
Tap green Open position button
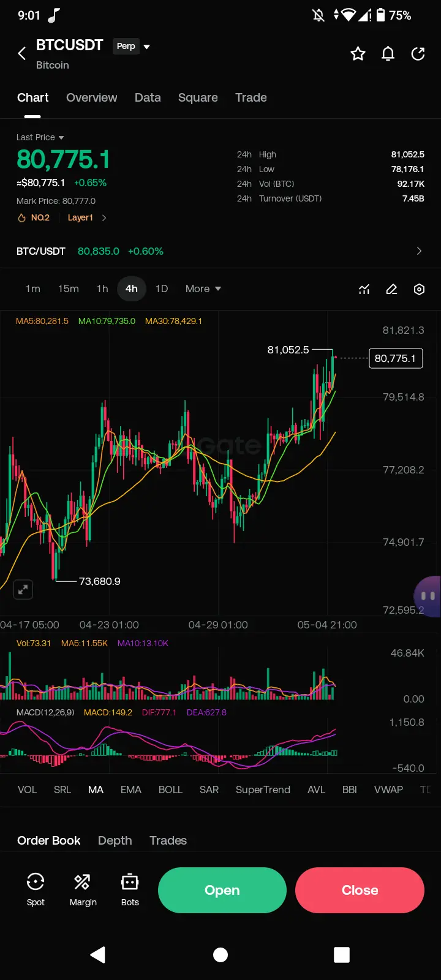pyautogui.click(x=222, y=890)
